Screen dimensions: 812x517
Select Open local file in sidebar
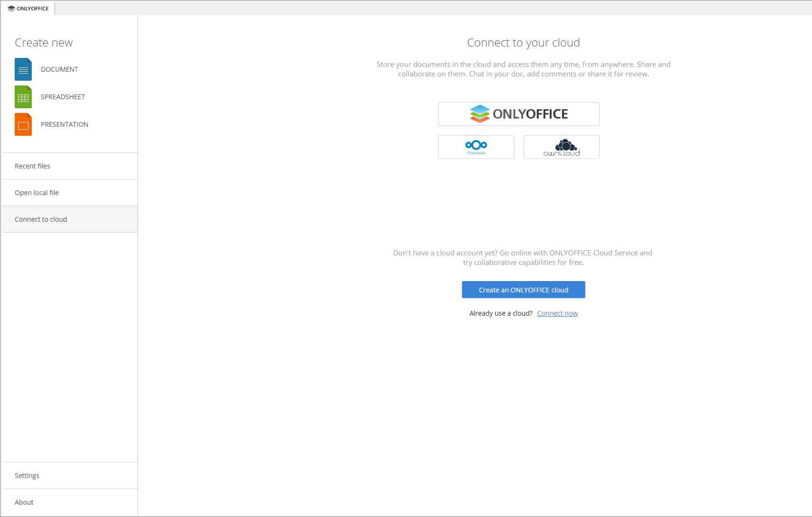(69, 193)
